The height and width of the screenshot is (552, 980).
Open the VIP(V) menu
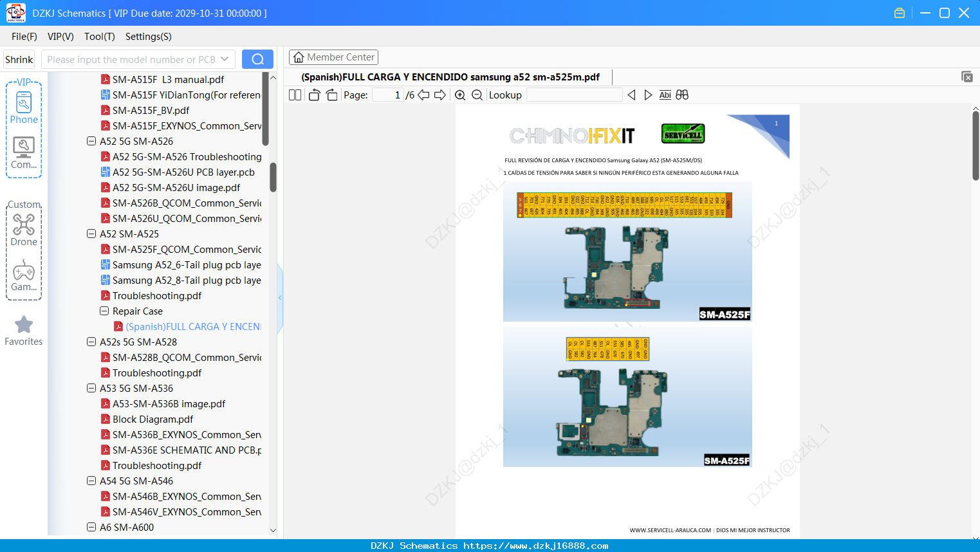click(60, 37)
